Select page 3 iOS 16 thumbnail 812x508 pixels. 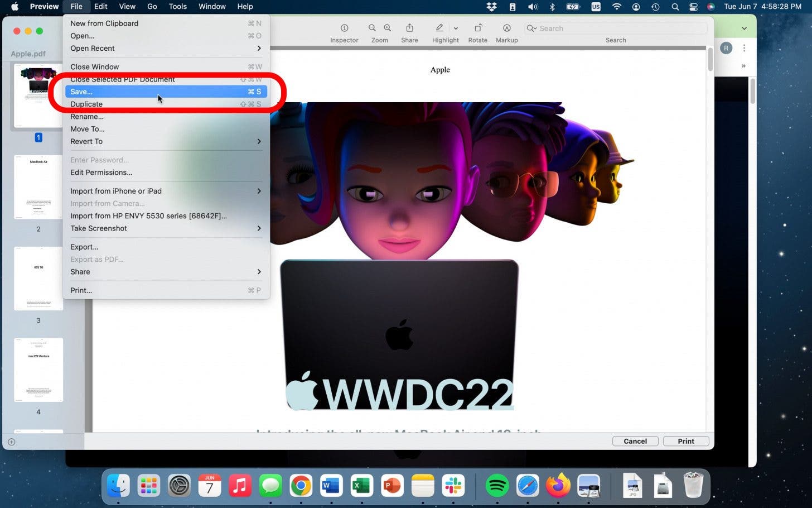(38, 279)
